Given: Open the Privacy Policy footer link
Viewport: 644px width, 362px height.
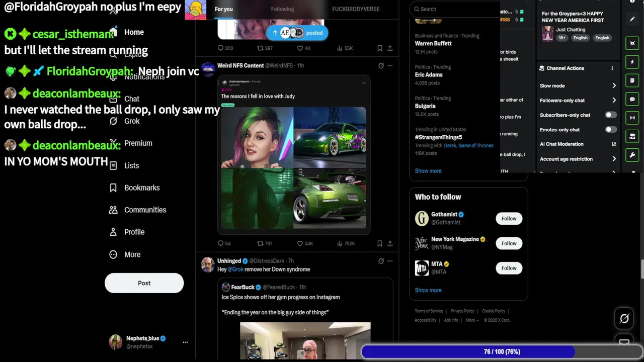Looking at the screenshot, I should 462,311.
